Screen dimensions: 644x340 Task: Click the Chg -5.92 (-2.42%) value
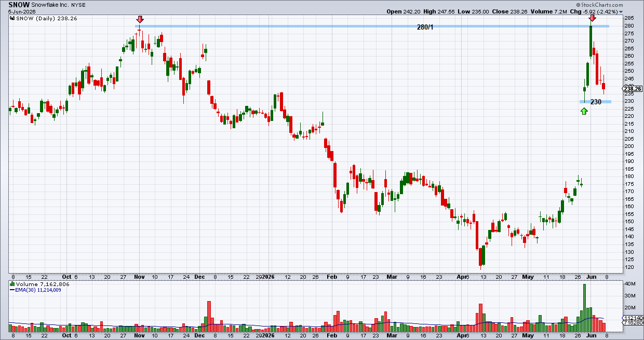click(x=600, y=11)
